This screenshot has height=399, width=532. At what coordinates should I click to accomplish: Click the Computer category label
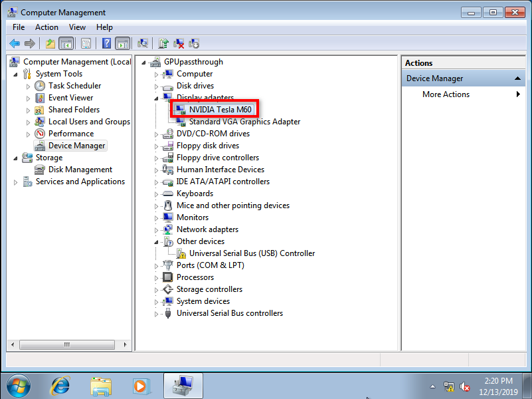click(195, 74)
